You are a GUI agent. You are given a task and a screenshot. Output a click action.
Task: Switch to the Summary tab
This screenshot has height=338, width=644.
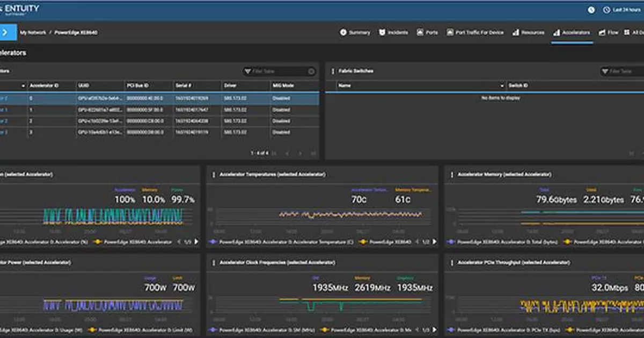click(x=355, y=33)
